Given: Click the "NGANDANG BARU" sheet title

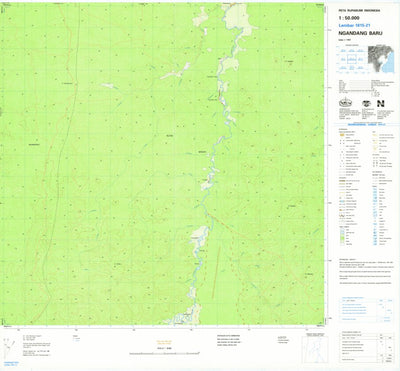Looking at the screenshot, I should tap(360, 33).
